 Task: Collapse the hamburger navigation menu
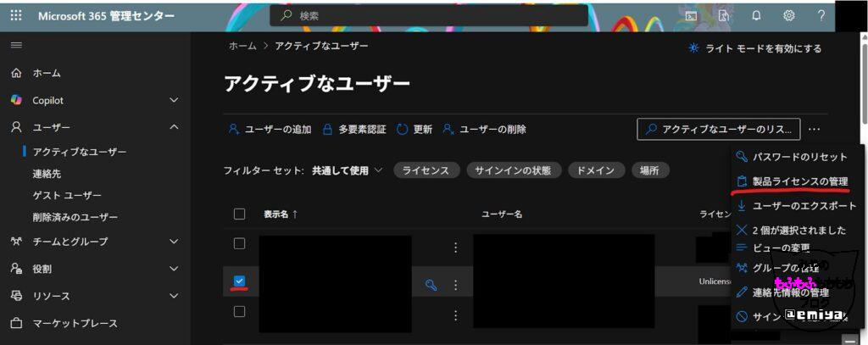click(16, 45)
